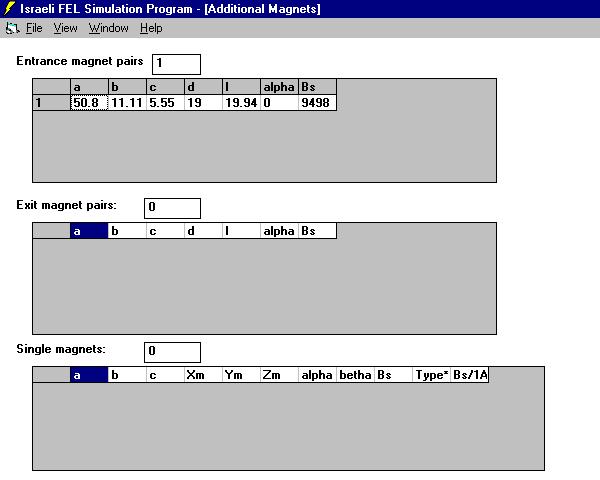Open the Help menu
The width and height of the screenshot is (600, 480).
(x=151, y=28)
